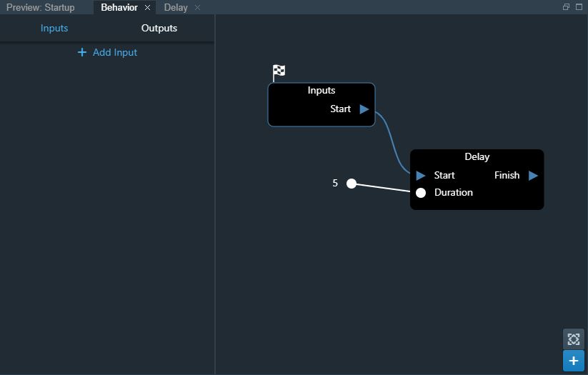Viewport: 588px width, 375px height.
Task: Click the Add Input link
Action: (x=114, y=52)
